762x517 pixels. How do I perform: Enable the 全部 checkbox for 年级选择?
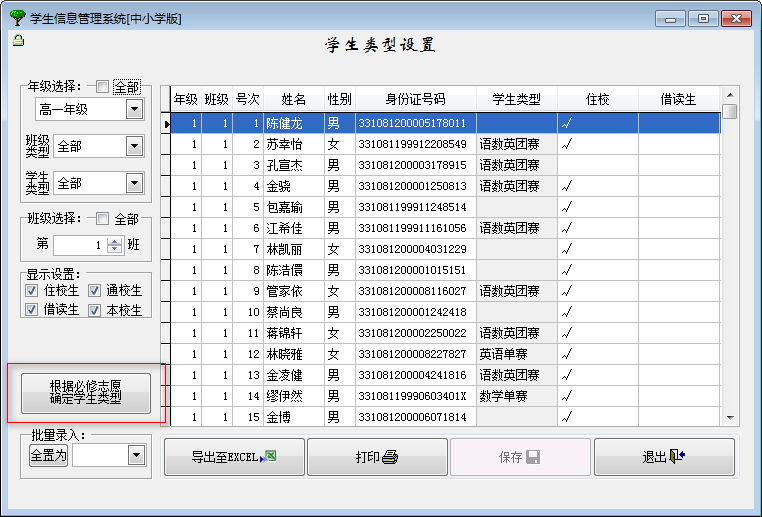coord(102,87)
